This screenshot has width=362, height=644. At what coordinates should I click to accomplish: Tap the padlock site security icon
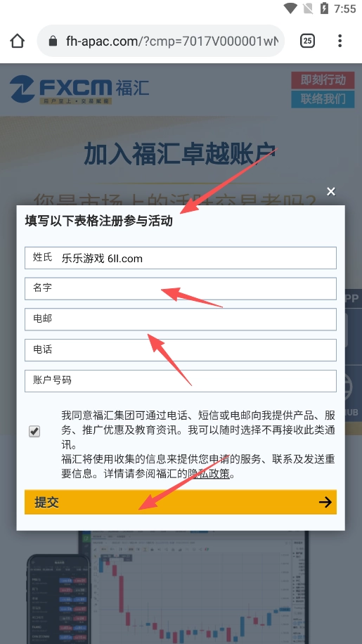click(53, 41)
